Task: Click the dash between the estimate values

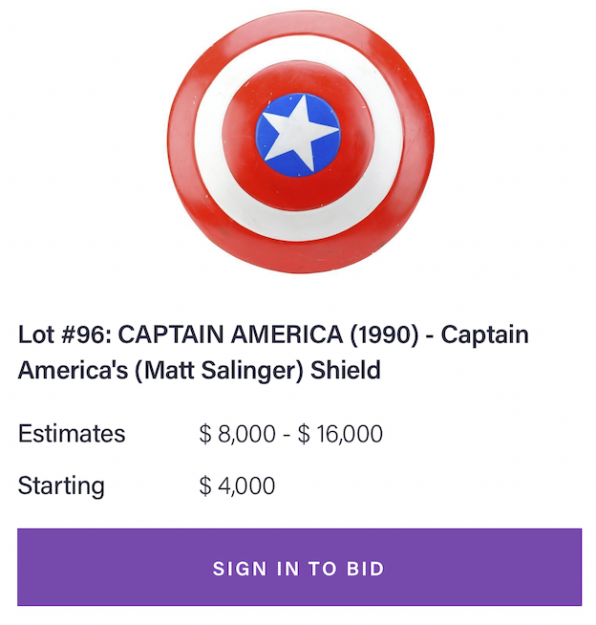Action: coord(286,435)
